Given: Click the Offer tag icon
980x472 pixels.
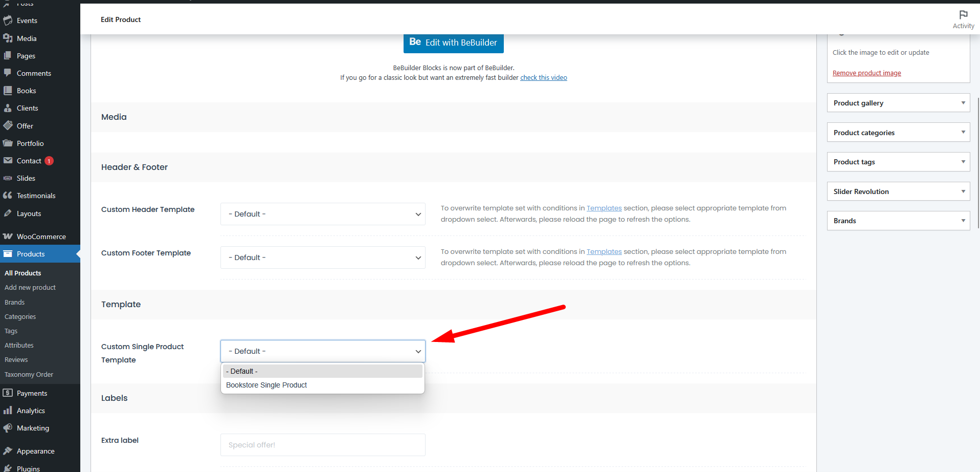Looking at the screenshot, I should 8,126.
